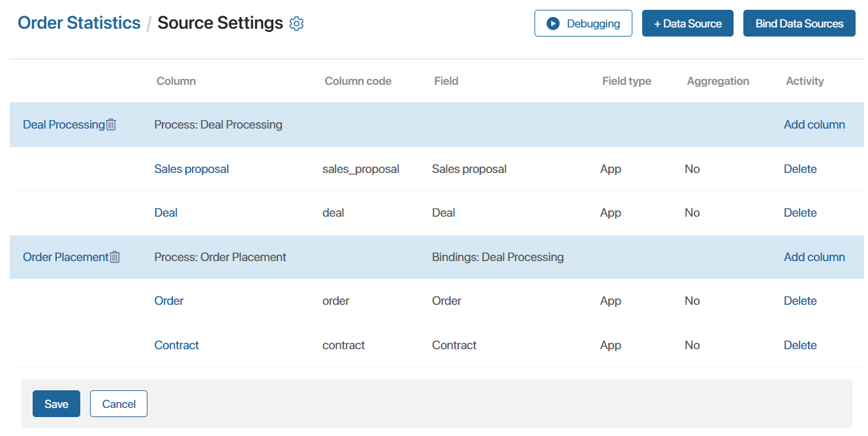Delete the Contract column
This screenshot has height=436, width=868.
[800, 345]
